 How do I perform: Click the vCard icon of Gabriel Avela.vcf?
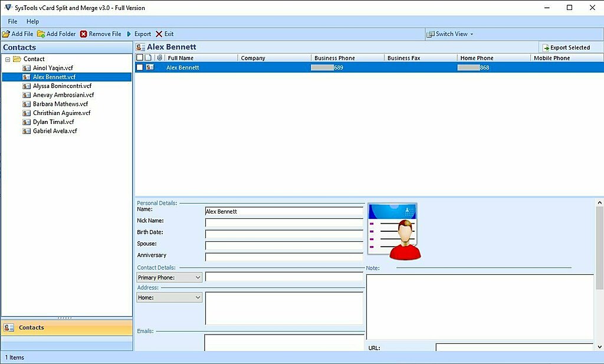click(27, 131)
